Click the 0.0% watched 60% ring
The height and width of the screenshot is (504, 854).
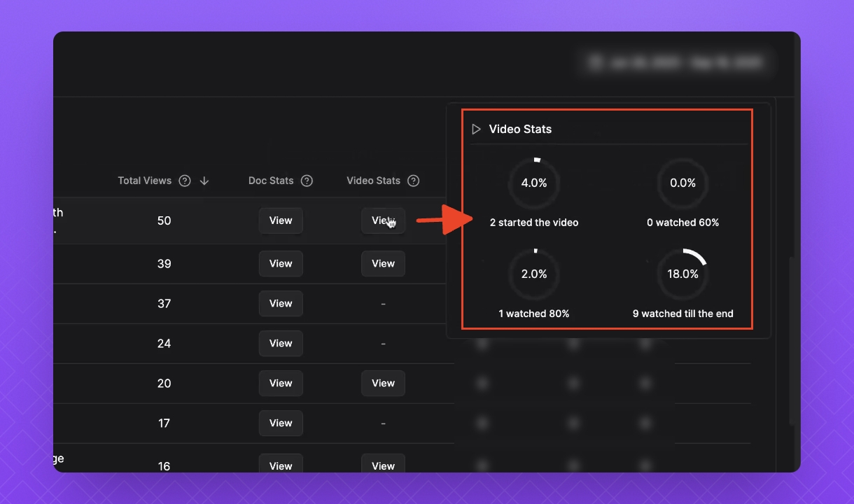[x=683, y=183]
